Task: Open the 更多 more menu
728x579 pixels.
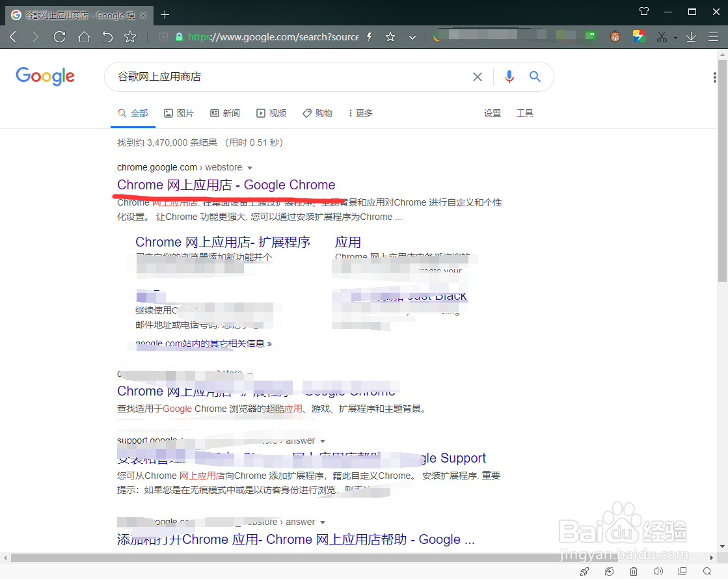Action: click(361, 113)
